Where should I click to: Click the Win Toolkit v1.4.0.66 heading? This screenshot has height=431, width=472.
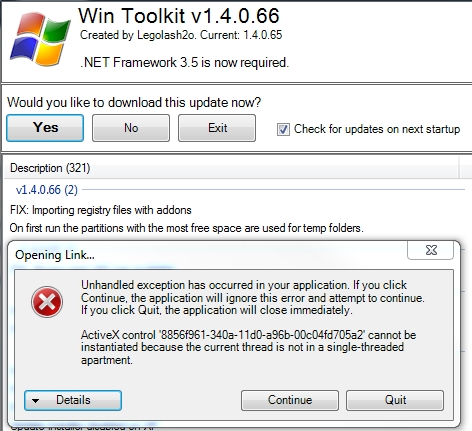pyautogui.click(x=179, y=16)
